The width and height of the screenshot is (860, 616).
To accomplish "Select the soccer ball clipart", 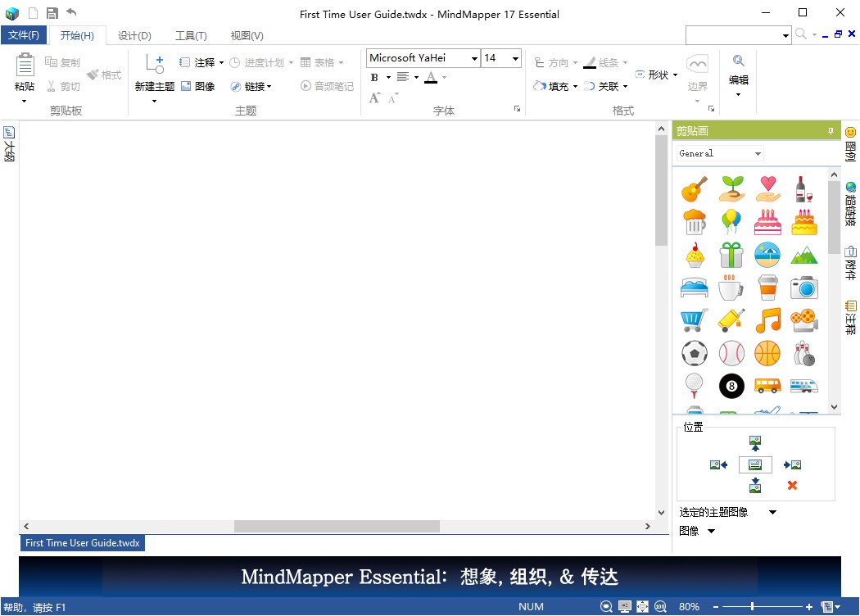I will (x=695, y=353).
